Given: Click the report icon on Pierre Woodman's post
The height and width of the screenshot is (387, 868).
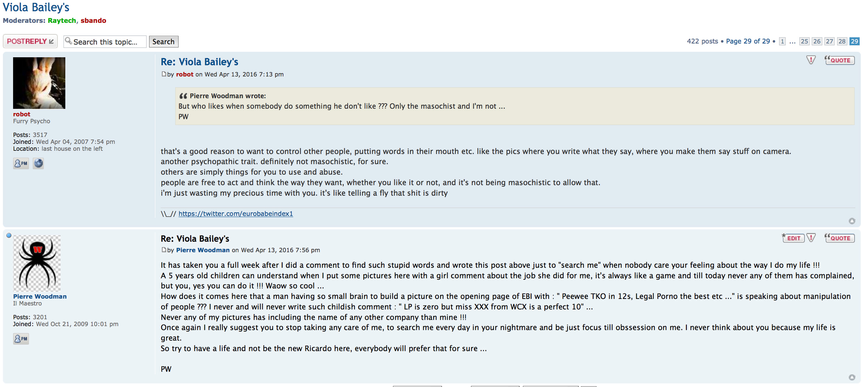Looking at the screenshot, I should (811, 238).
